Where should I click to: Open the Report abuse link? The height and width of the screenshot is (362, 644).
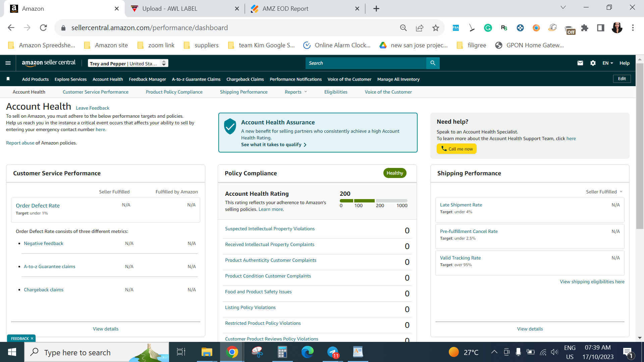pyautogui.click(x=20, y=143)
